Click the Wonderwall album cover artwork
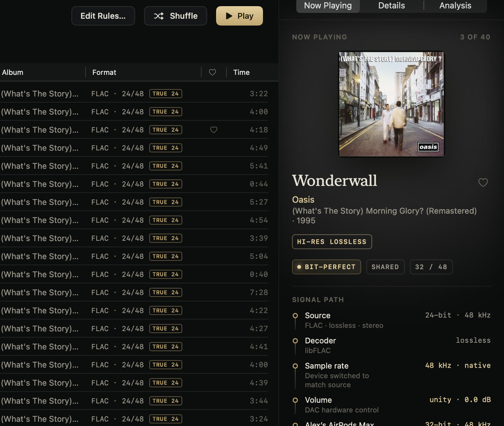This screenshot has width=504, height=426. (392, 104)
